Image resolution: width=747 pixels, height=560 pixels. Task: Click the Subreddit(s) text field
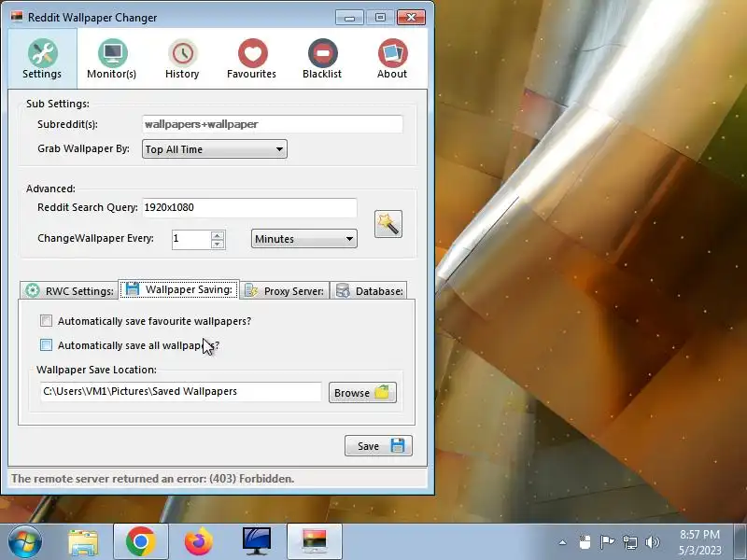273,124
